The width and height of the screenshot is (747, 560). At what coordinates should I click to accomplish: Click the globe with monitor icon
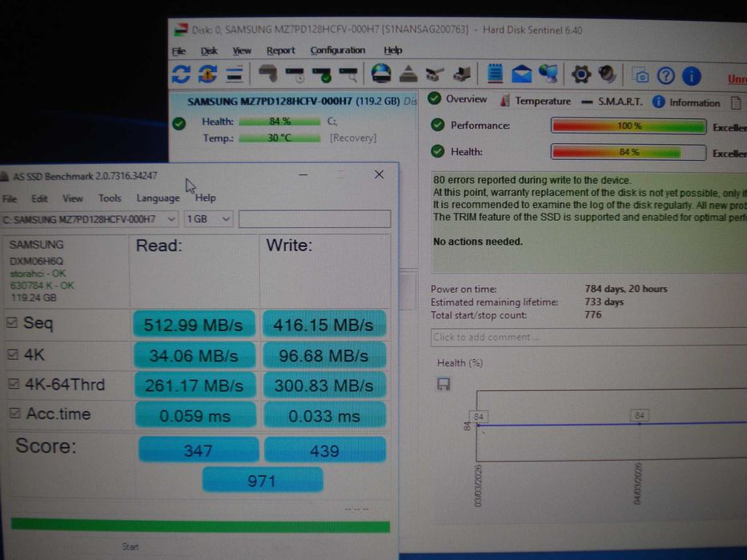coord(548,74)
